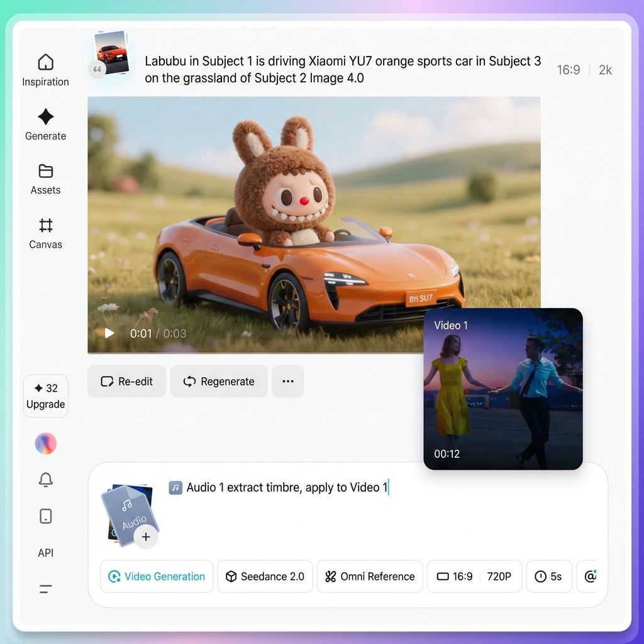Click the Re-edit button
Image resolution: width=644 pixels, height=644 pixels.
127,382
